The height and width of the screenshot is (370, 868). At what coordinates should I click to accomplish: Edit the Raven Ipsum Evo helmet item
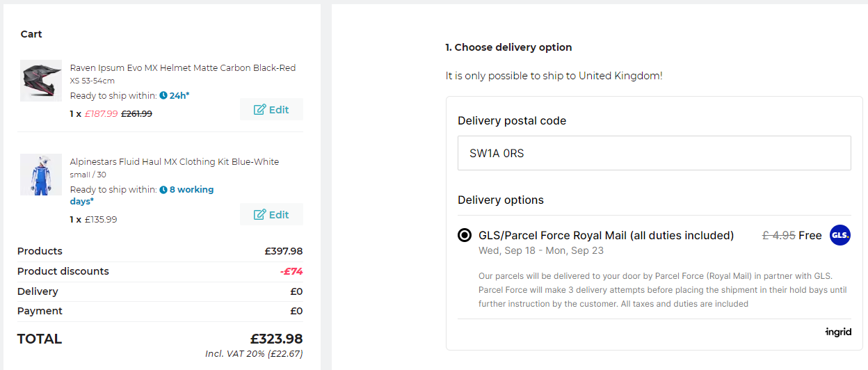[x=271, y=109]
